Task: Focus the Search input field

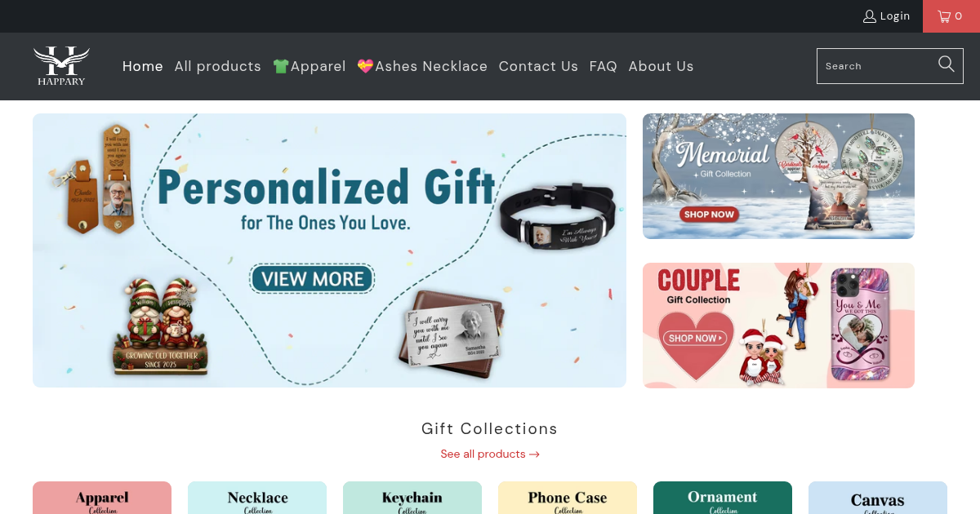Action: coord(877,66)
